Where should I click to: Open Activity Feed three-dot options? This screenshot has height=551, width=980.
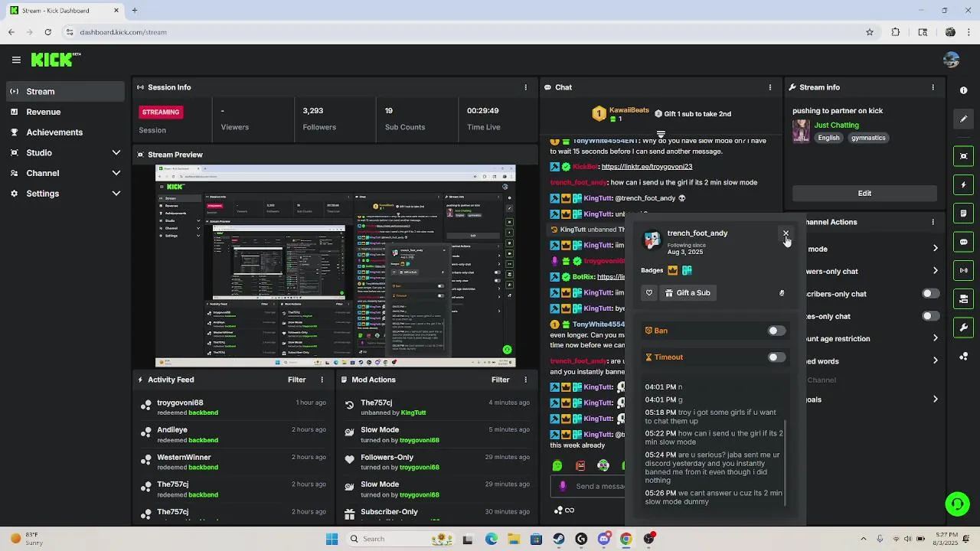[x=322, y=380]
